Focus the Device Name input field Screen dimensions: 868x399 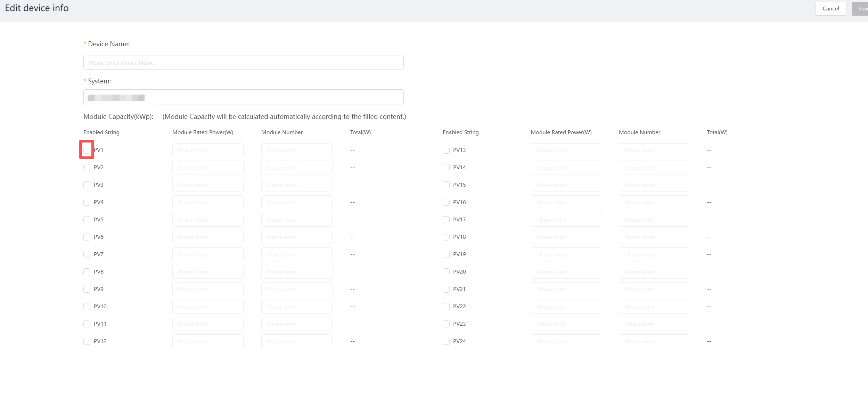point(243,63)
